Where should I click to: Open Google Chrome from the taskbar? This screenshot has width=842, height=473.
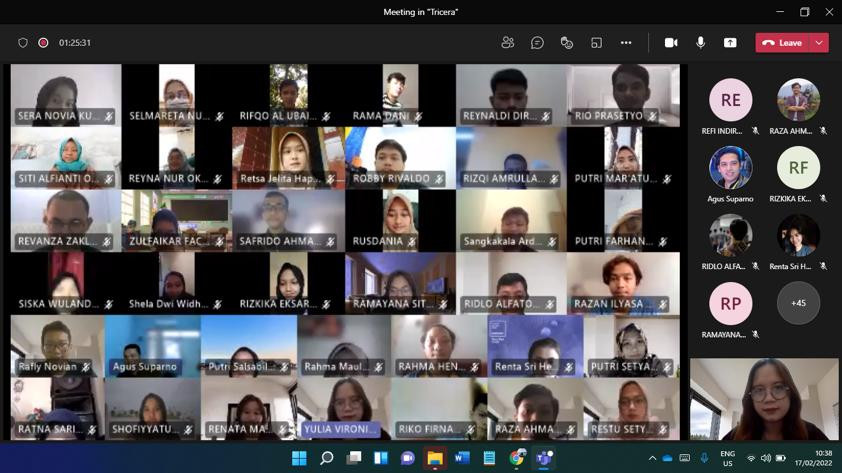(516, 458)
